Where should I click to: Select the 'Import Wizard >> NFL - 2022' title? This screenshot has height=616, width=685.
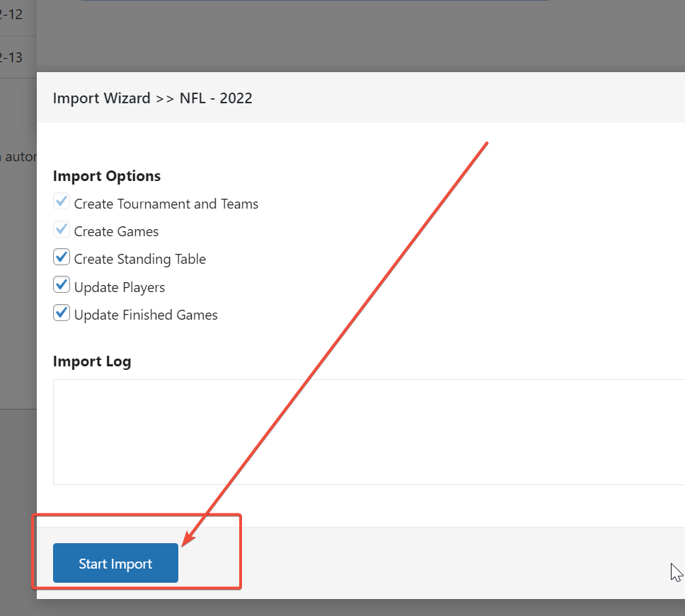tap(152, 98)
